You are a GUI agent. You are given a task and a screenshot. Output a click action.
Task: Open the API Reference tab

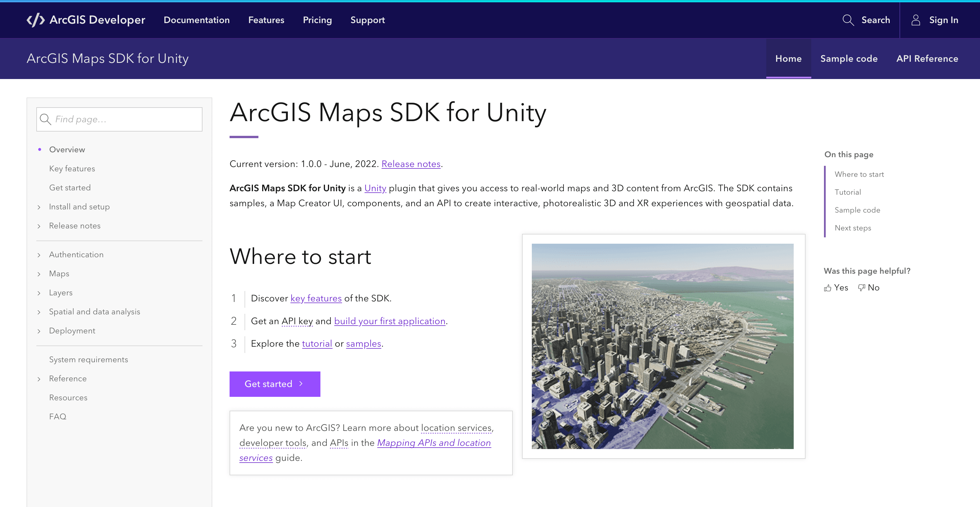coord(927,59)
